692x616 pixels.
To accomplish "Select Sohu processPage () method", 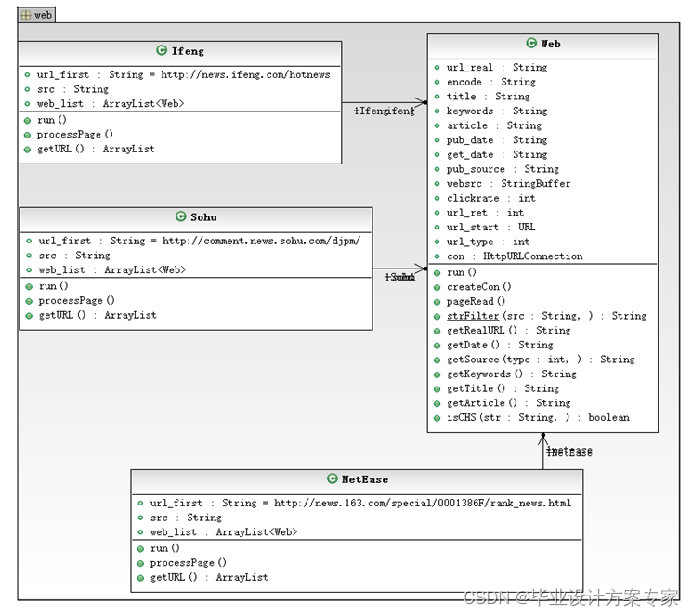I will pos(77,301).
